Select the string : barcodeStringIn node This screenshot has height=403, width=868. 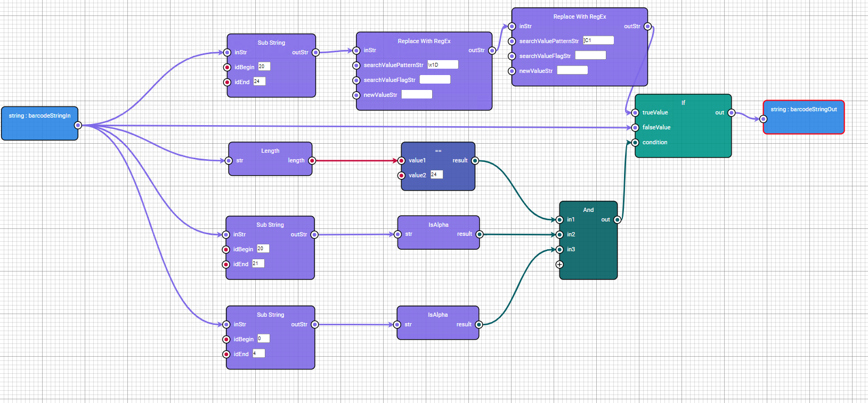click(x=39, y=116)
